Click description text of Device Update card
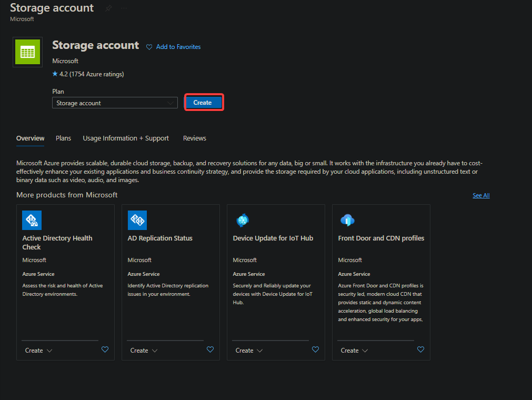532x400 pixels. pos(273,294)
